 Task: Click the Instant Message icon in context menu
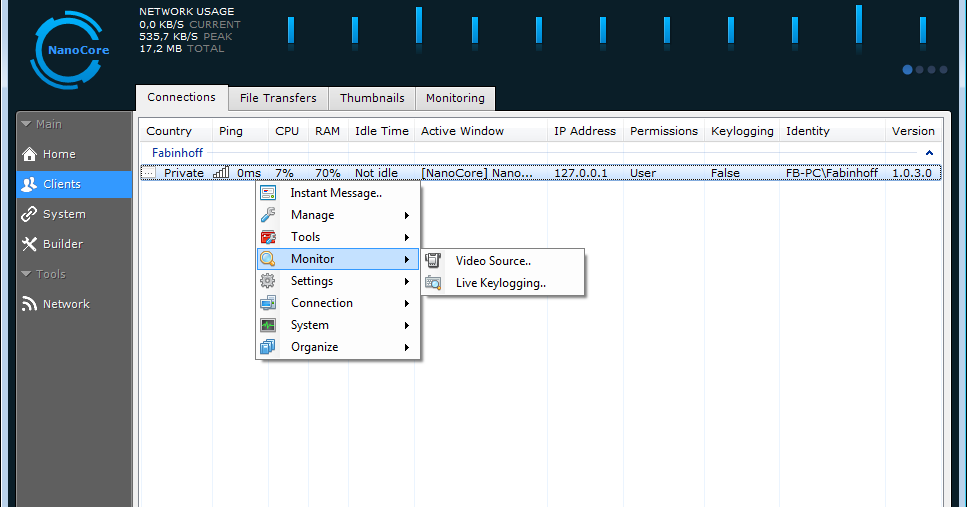click(x=268, y=193)
